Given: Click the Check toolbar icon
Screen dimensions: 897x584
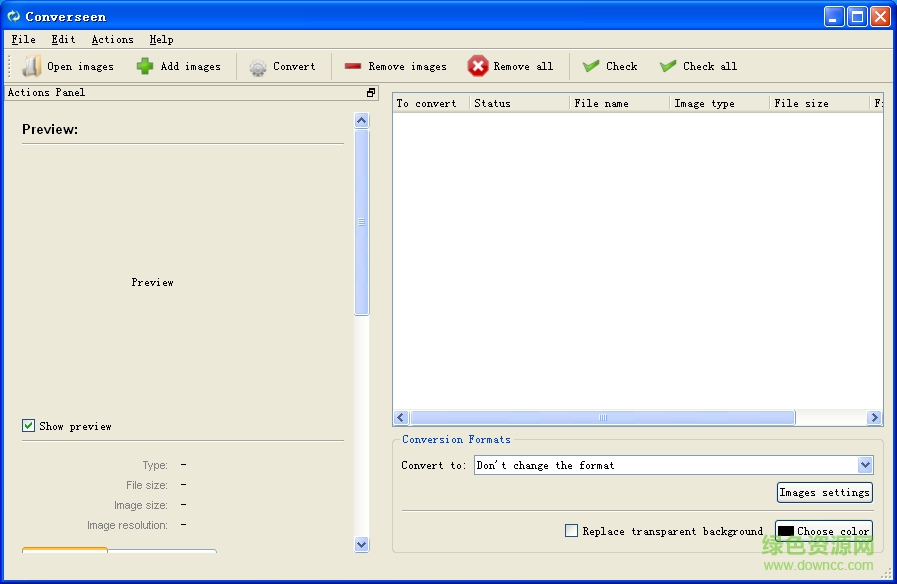Looking at the screenshot, I should point(608,66).
